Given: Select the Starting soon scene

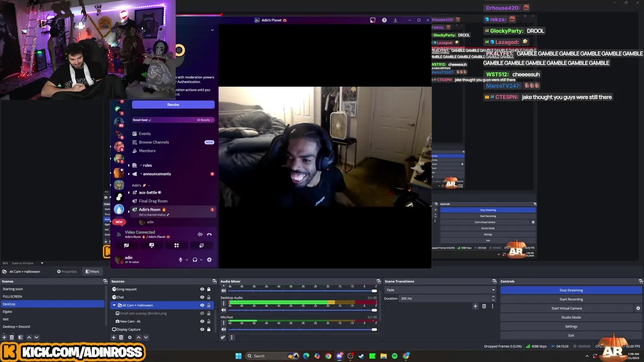Looking at the screenshot, I should pyautogui.click(x=52, y=289).
